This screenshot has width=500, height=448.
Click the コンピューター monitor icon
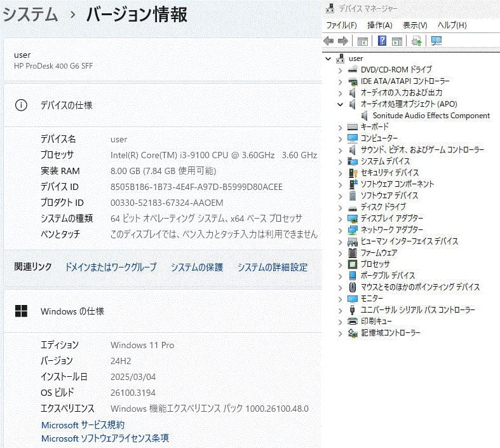click(353, 138)
